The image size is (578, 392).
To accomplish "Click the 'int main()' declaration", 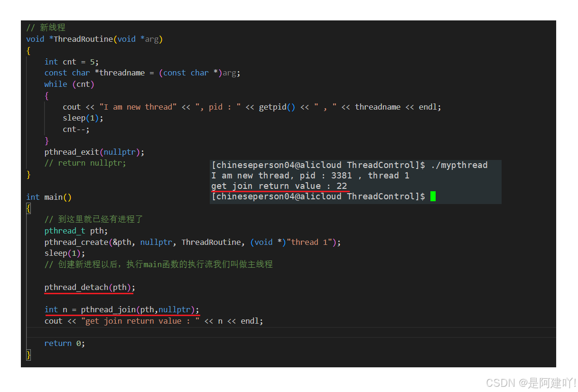I will [x=49, y=197].
